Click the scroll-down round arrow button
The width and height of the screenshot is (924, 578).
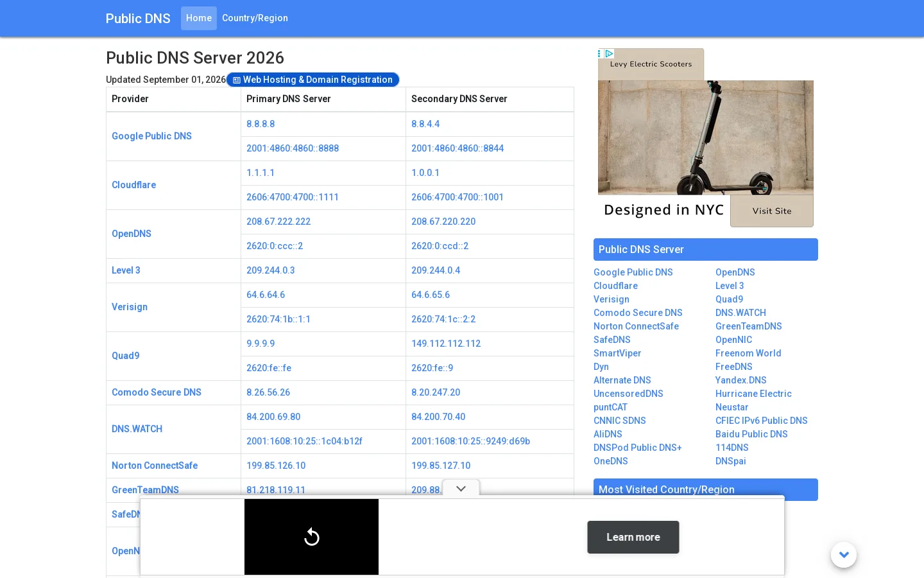tap(844, 555)
